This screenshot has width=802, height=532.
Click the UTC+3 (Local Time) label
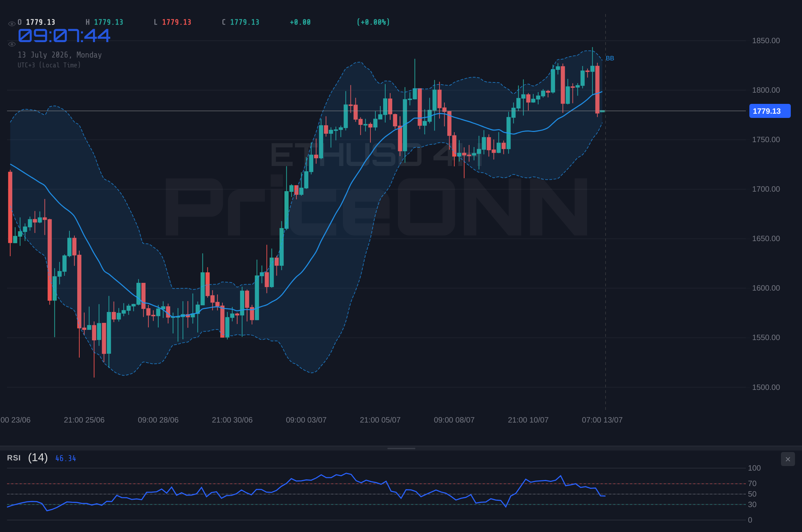pyautogui.click(x=49, y=65)
